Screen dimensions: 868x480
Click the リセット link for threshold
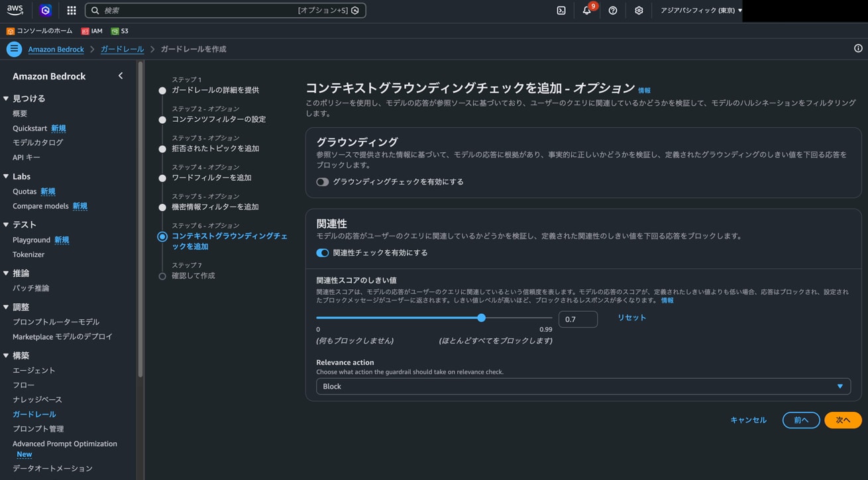632,318
